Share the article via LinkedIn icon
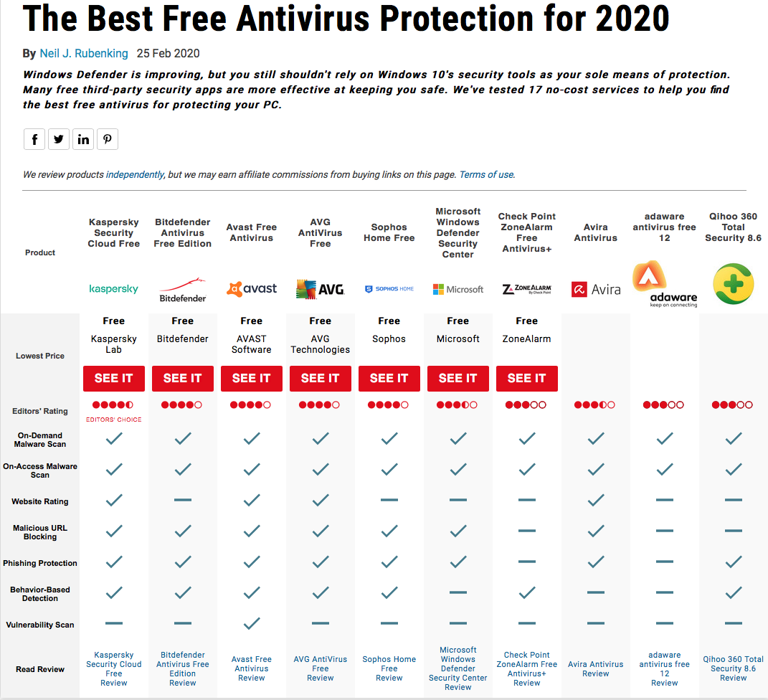Image resolution: width=768 pixels, height=700 pixels. (x=83, y=139)
